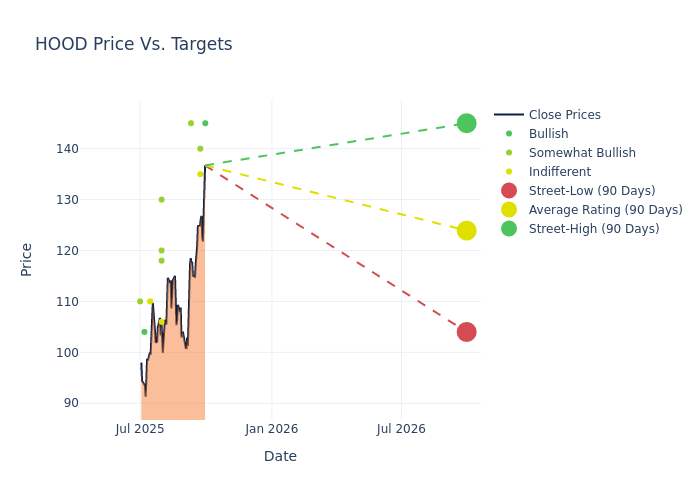The width and height of the screenshot is (700, 500).
Task: Click the "Jan 2026" x-axis tick label
Action: pyautogui.click(x=271, y=429)
